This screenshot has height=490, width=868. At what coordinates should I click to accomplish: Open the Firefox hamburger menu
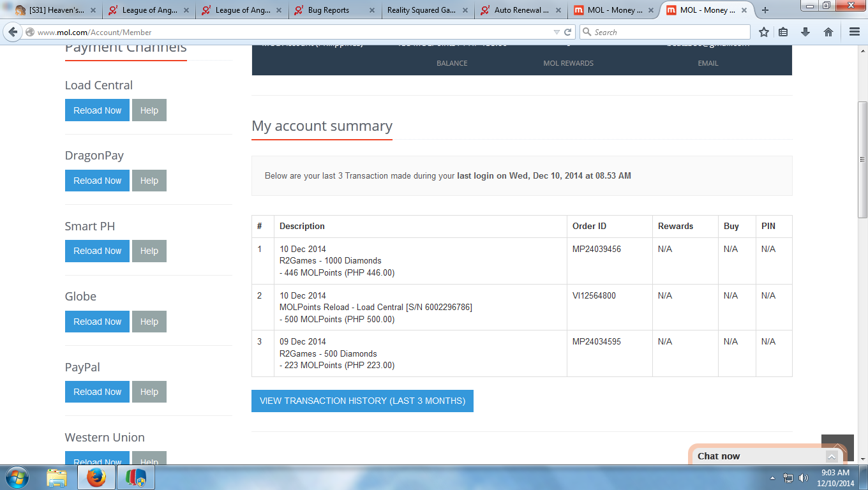pyautogui.click(x=855, y=32)
